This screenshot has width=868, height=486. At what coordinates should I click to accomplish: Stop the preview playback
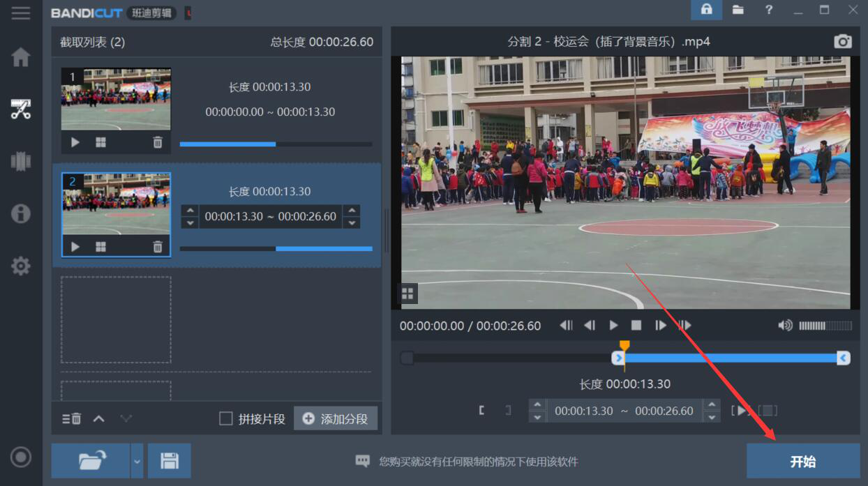[x=636, y=326]
